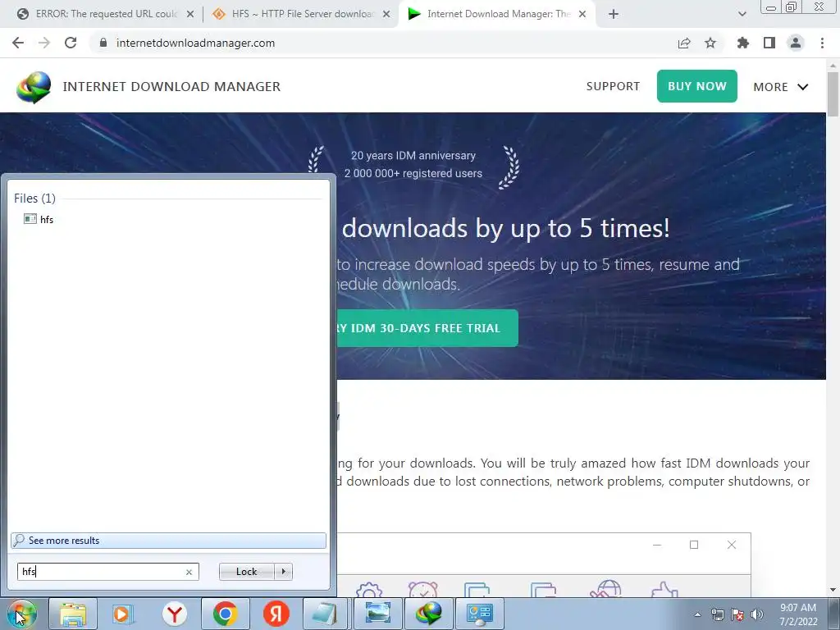Click the IDM logo in header
The width and height of the screenshot is (840, 630).
34,87
